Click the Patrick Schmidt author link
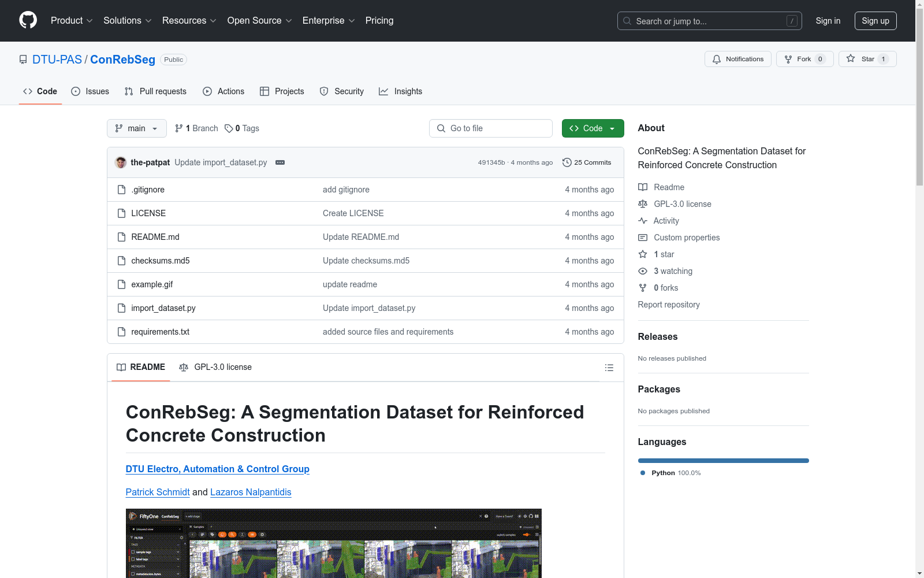 158,492
